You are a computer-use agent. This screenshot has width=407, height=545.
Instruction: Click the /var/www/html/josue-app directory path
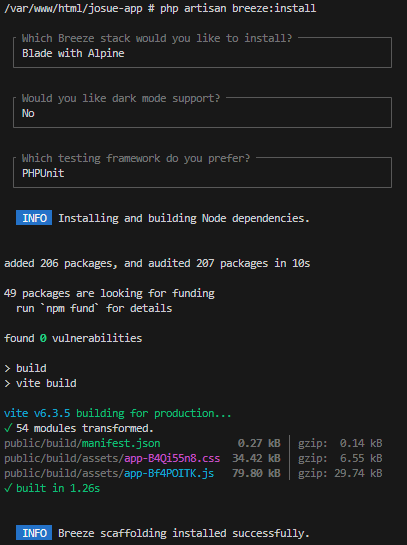(x=73, y=8)
